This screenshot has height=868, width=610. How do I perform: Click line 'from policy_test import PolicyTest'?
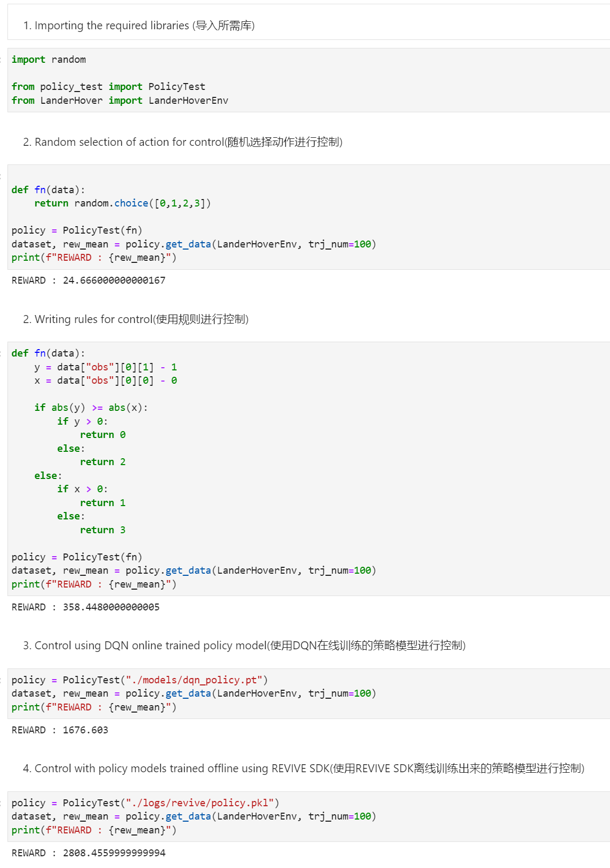coord(109,87)
